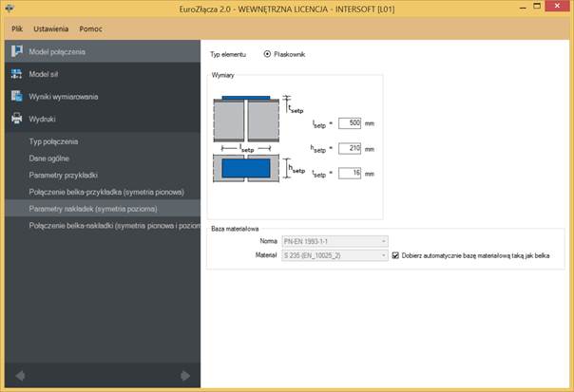
Task: Click the Wymiary group label
Action: coord(222,75)
